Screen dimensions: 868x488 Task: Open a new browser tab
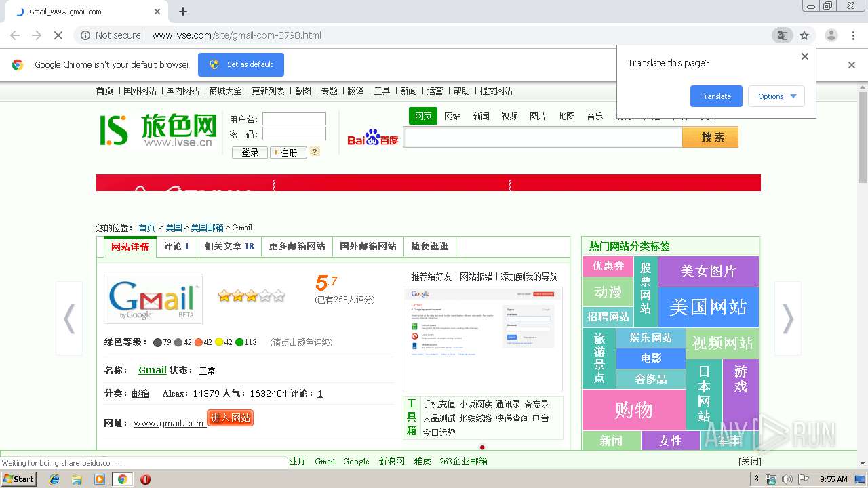(x=183, y=12)
